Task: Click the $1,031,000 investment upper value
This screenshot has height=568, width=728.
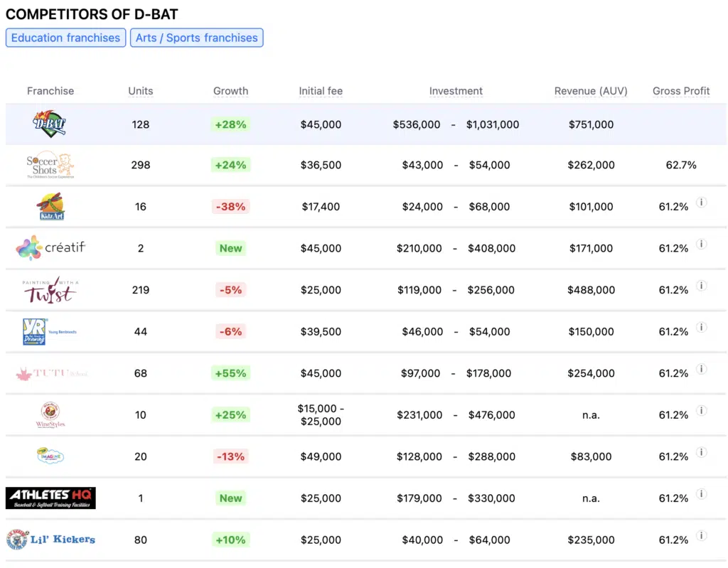Action: click(x=493, y=124)
